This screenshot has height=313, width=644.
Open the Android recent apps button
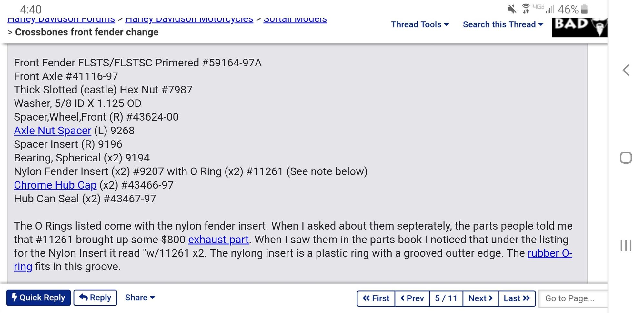(626, 245)
